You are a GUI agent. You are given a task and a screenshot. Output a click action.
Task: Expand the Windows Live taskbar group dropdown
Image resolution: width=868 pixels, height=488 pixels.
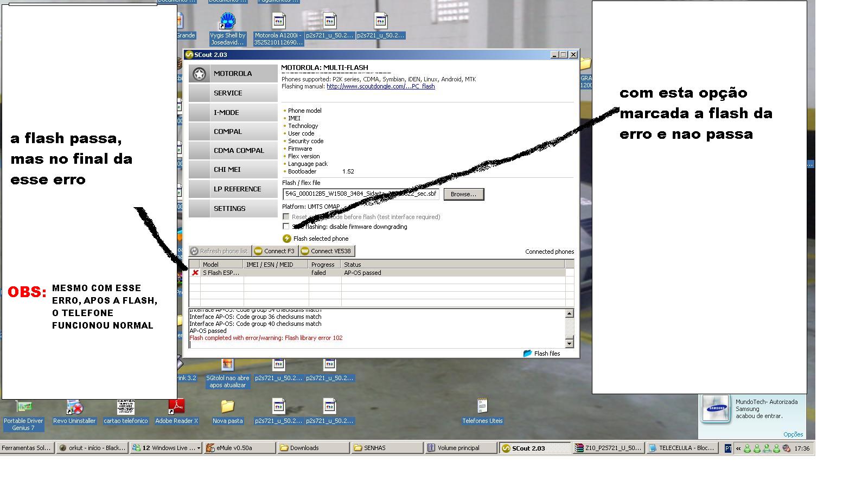(x=199, y=448)
